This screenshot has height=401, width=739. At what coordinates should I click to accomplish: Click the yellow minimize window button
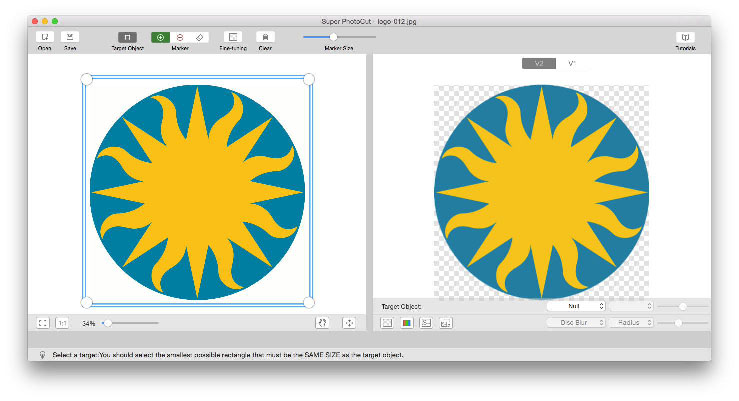click(x=45, y=21)
